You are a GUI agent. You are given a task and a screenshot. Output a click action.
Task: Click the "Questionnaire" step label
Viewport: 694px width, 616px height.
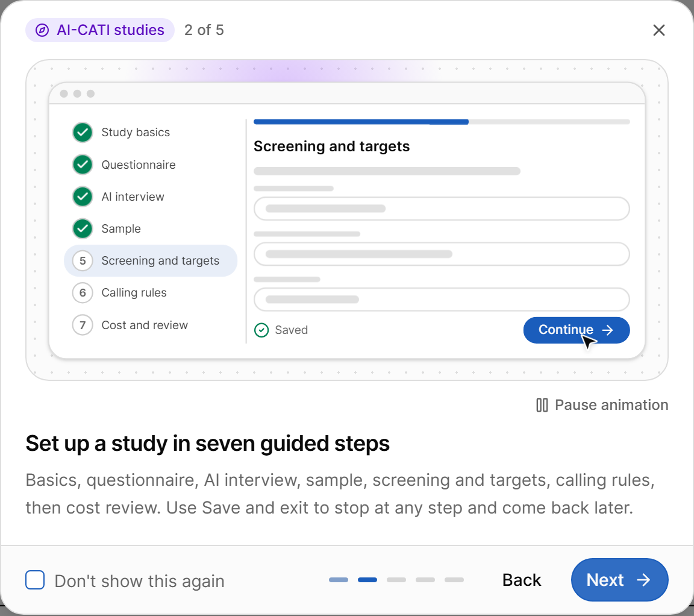coord(139,165)
